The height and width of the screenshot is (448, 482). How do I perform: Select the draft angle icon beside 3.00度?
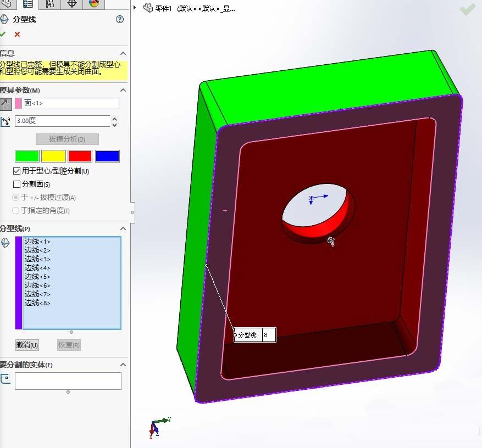[5, 121]
